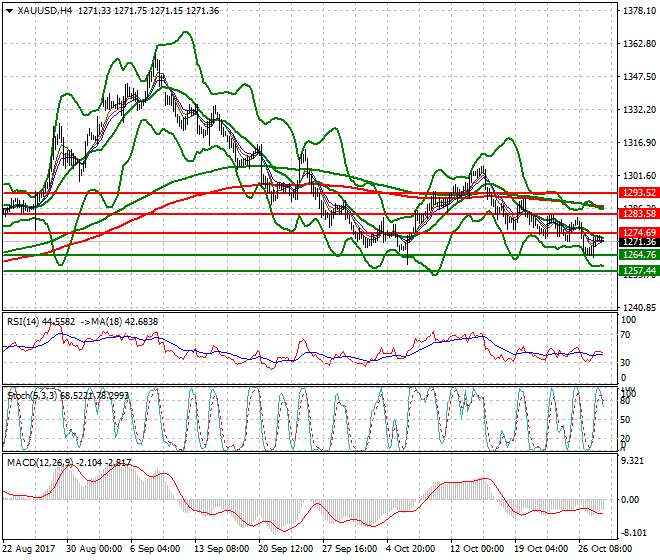This screenshot has width=660, height=560.
Task: Select the XAUUSD,H4 chart title text
Action: 45,11
